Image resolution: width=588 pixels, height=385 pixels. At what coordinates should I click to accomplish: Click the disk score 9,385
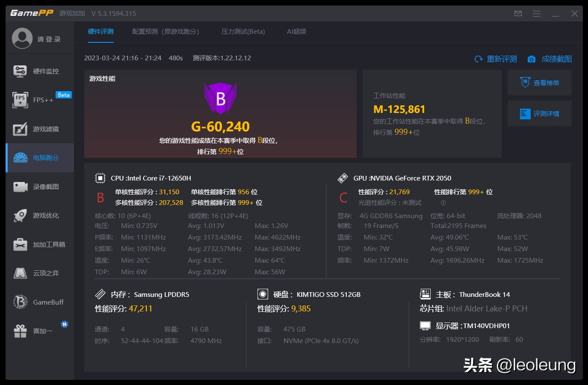tap(301, 308)
